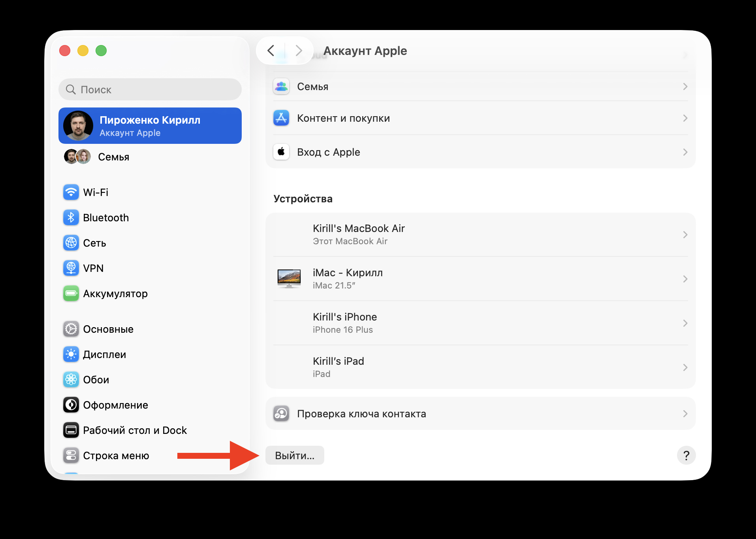756x539 pixels.
Task: Open help via the question mark button
Action: pos(686,455)
